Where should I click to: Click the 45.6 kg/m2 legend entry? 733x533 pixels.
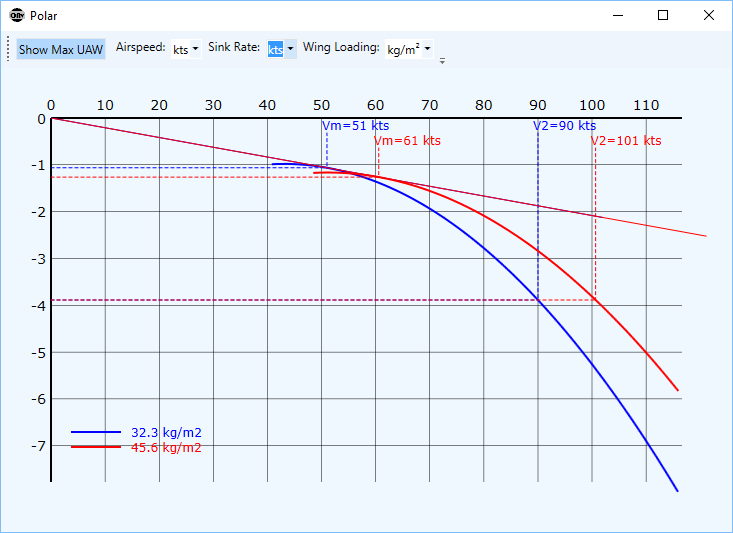[x=166, y=448]
